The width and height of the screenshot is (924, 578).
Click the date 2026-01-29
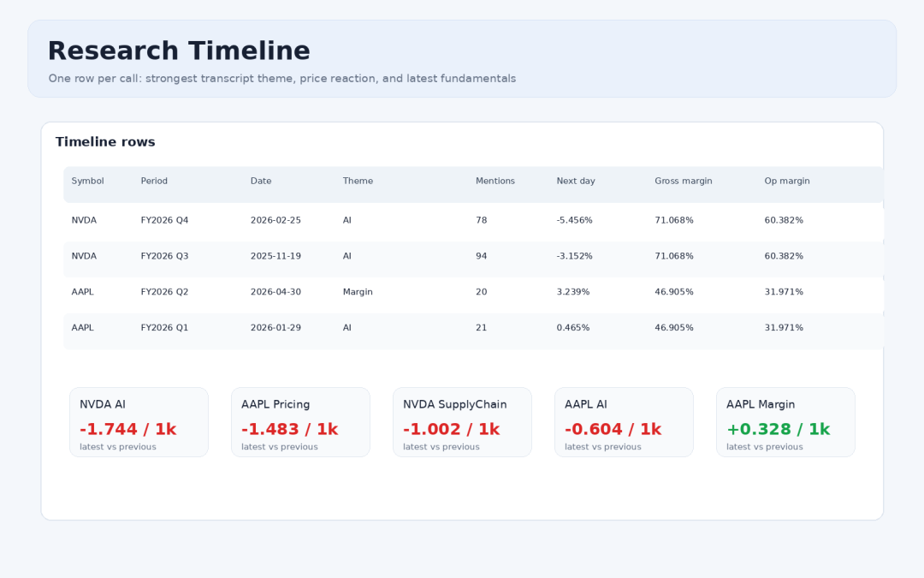[x=275, y=327]
